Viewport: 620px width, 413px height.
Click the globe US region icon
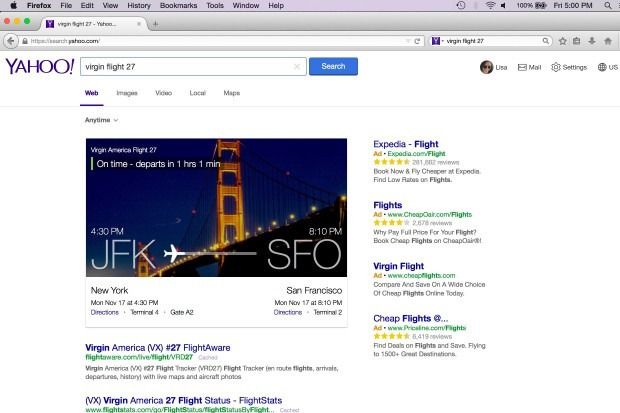[x=602, y=67]
